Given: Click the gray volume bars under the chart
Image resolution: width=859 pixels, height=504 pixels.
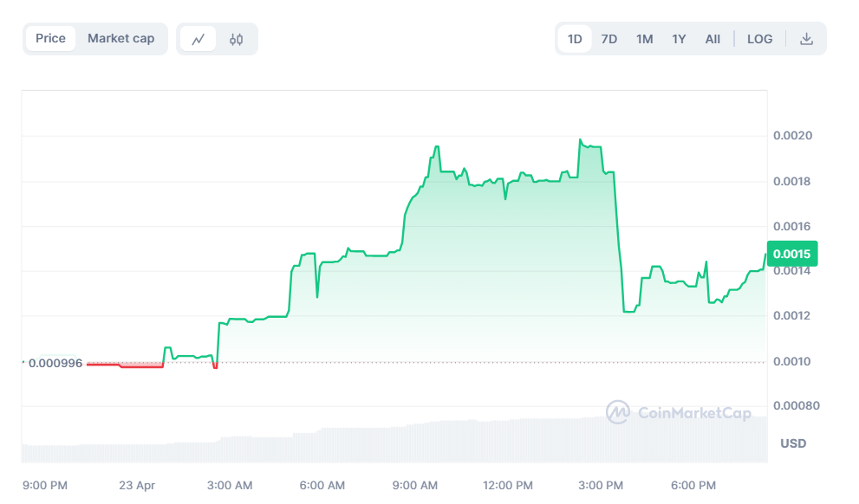Looking at the screenshot, I should click(390, 442).
